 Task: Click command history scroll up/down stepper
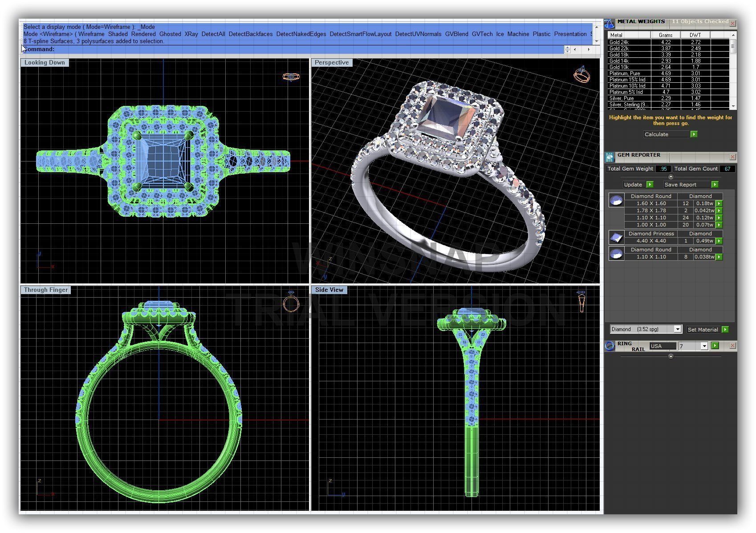[567, 49]
